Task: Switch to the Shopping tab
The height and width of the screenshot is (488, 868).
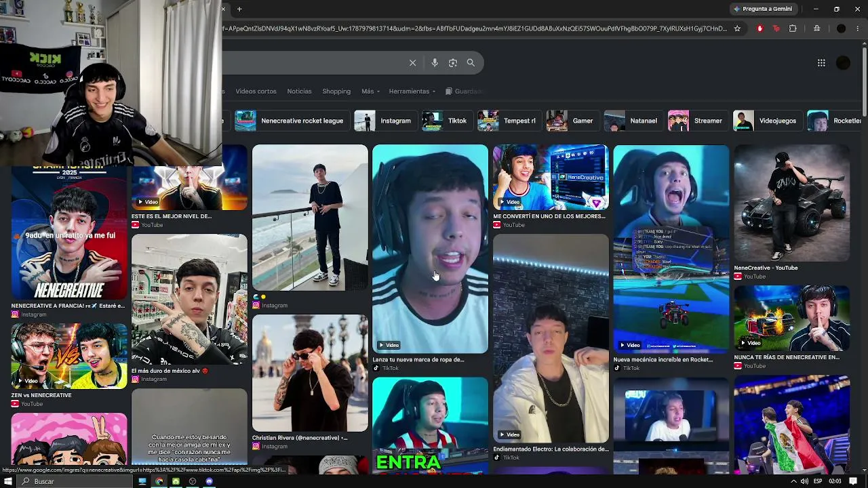Action: pos(336,91)
